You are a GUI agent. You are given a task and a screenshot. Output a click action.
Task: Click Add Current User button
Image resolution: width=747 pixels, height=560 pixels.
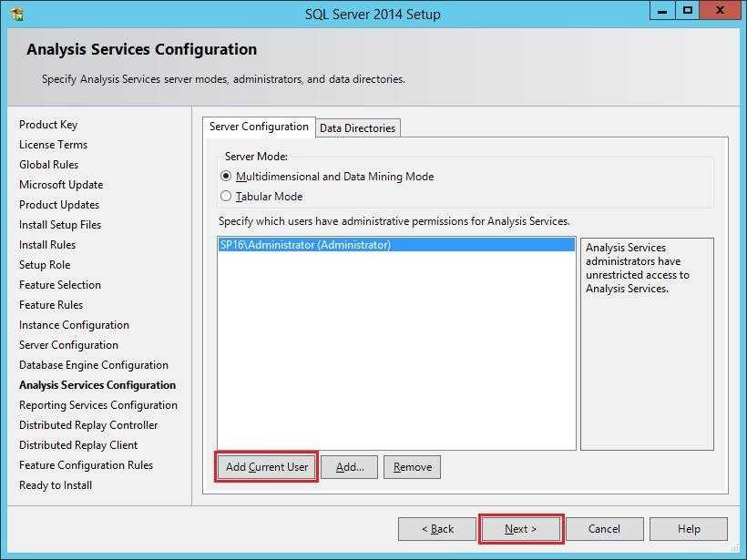point(267,467)
